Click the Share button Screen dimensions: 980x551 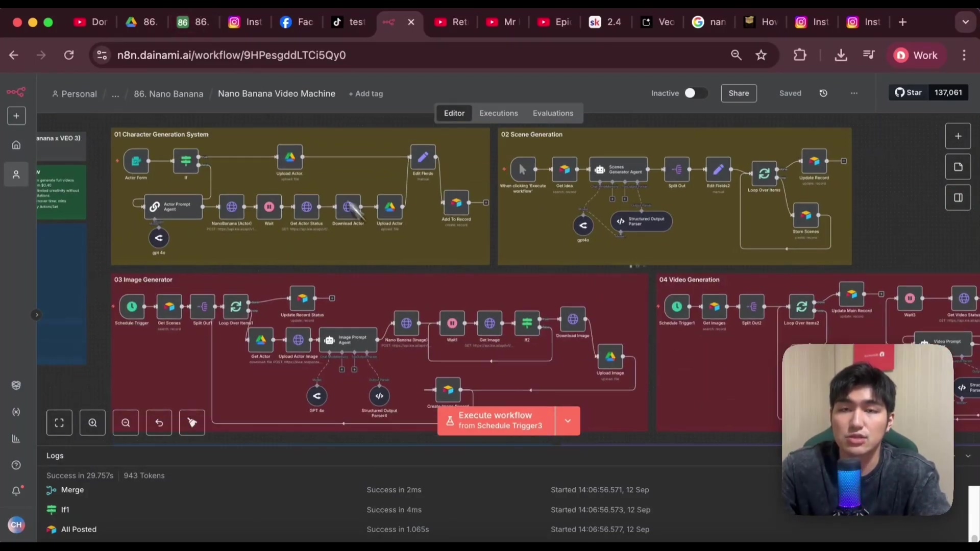[x=739, y=93]
